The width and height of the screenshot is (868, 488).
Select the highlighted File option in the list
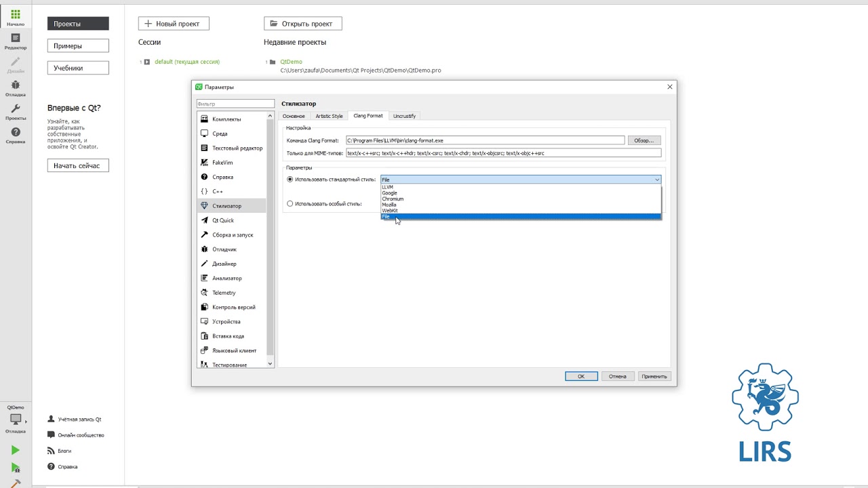pyautogui.click(x=521, y=217)
